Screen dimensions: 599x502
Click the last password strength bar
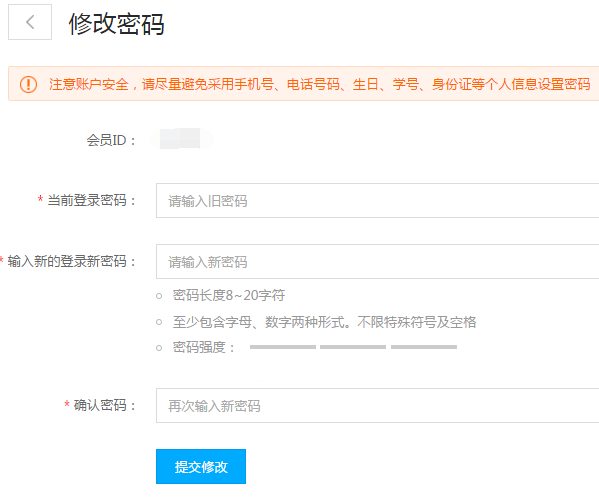click(424, 347)
